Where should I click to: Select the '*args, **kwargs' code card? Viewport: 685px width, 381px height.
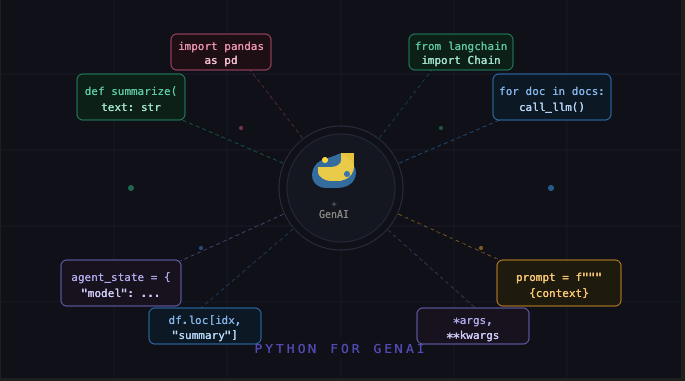[x=473, y=326]
